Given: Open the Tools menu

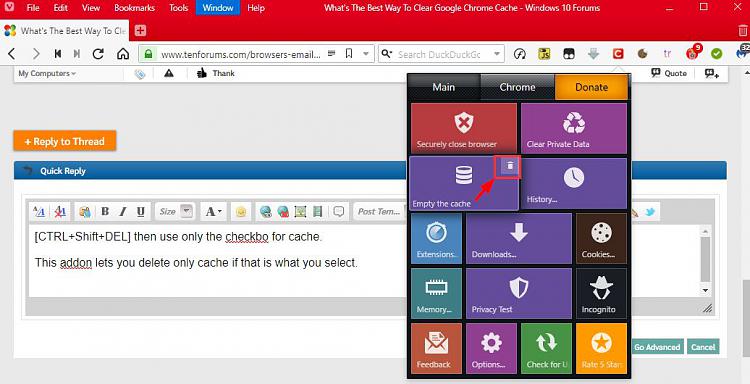Looking at the screenshot, I should tap(178, 8).
